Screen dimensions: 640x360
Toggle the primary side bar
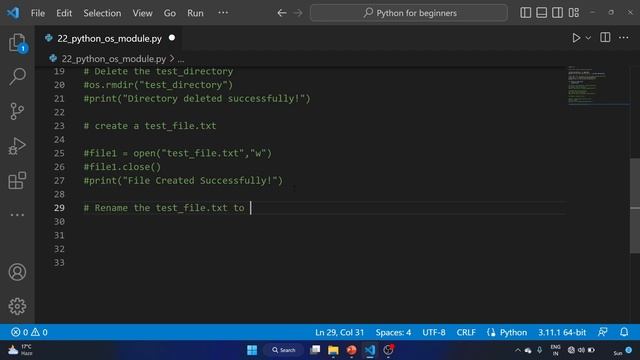[x=526, y=13]
